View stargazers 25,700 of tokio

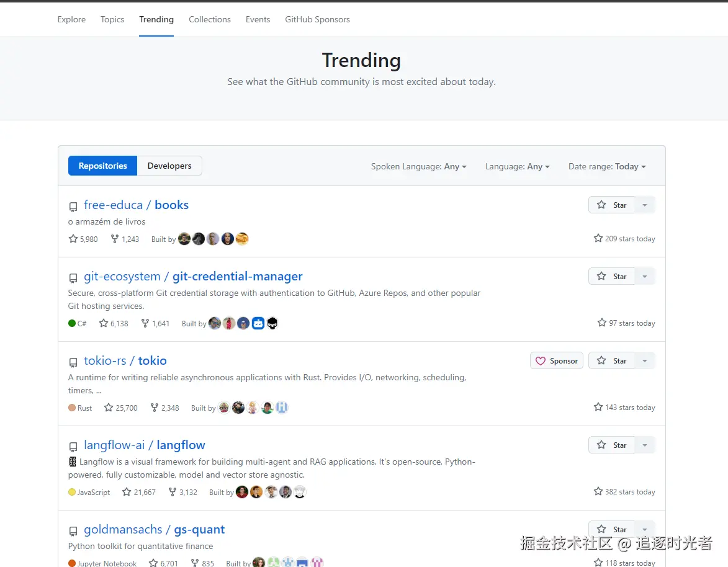click(x=121, y=408)
